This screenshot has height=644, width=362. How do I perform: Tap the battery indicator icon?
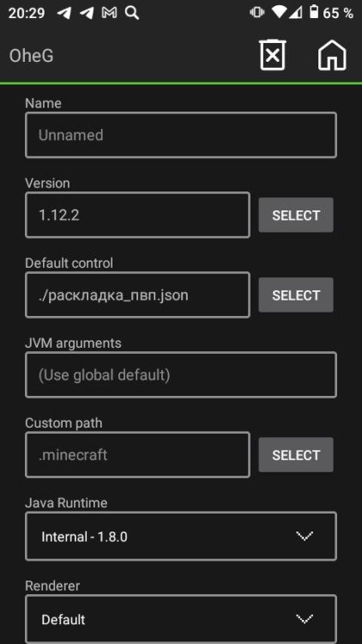[314, 12]
